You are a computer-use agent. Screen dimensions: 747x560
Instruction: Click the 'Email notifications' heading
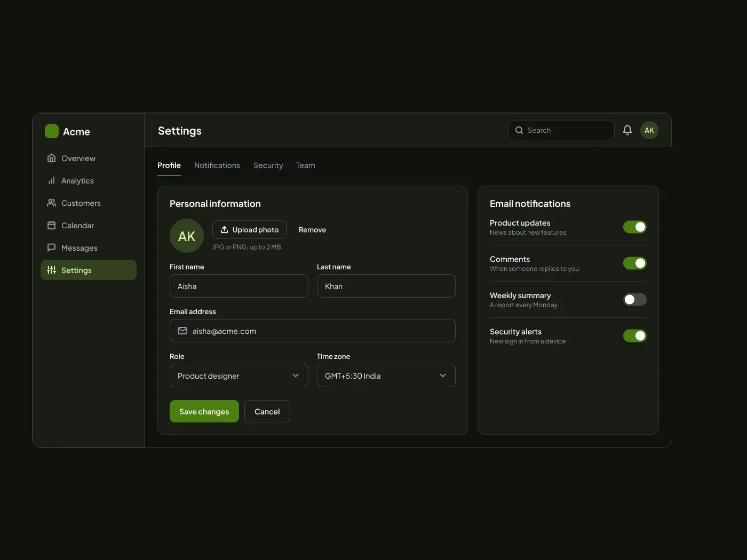[x=530, y=204]
